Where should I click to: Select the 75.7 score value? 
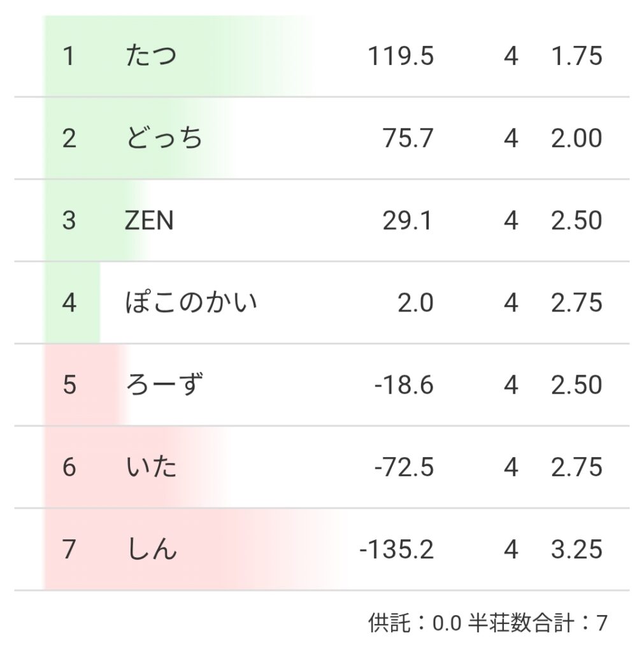[x=408, y=138]
